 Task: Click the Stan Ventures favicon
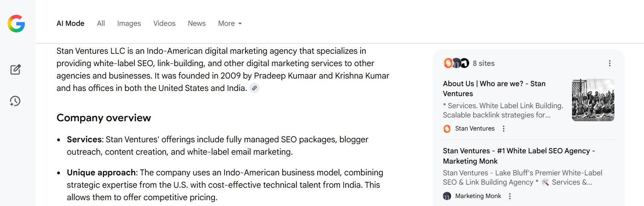[447, 129]
